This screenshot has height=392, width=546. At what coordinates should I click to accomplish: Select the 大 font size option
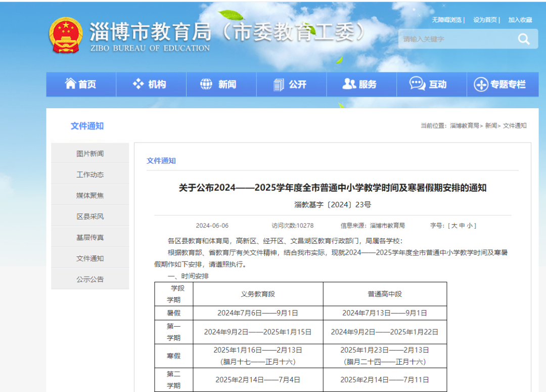click(x=454, y=225)
